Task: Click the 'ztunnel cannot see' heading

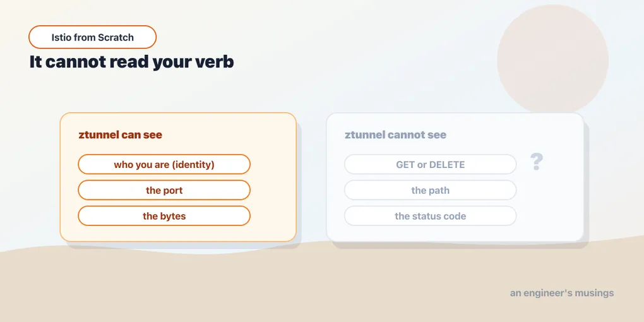Action: (x=395, y=134)
